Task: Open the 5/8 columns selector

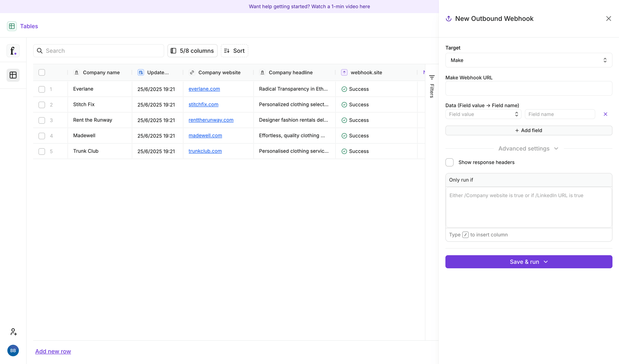Action: [192, 51]
